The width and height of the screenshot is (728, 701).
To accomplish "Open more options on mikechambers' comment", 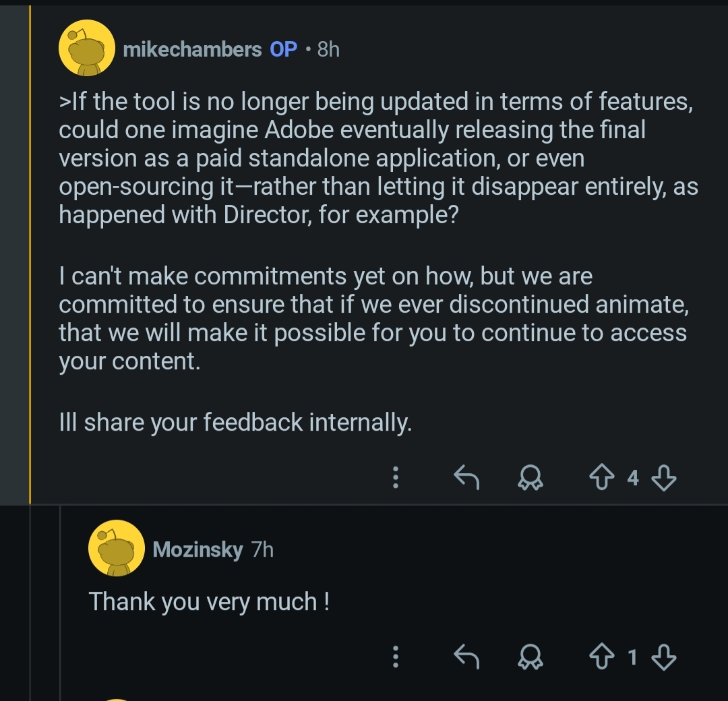I will (396, 478).
